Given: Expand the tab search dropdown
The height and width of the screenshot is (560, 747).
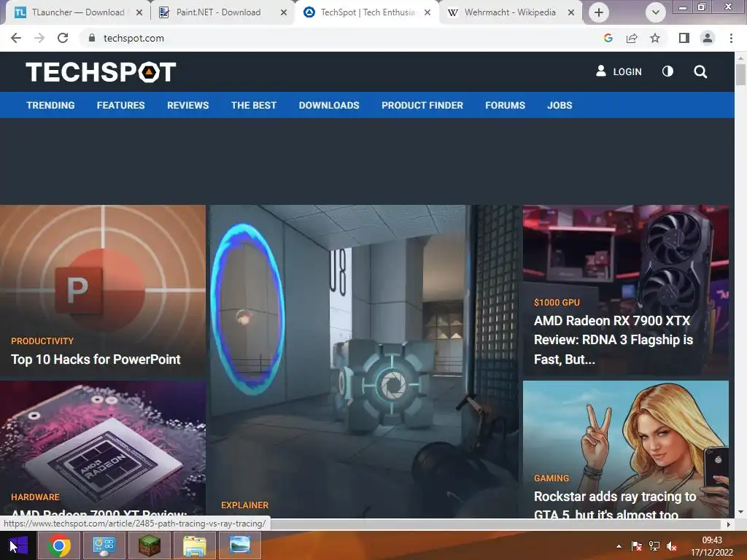Looking at the screenshot, I should (x=656, y=12).
